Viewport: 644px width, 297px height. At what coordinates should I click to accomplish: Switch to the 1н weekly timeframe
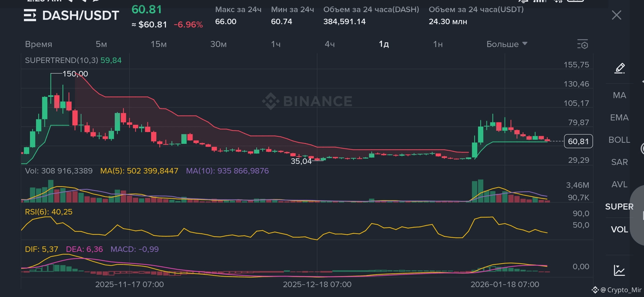tap(438, 44)
